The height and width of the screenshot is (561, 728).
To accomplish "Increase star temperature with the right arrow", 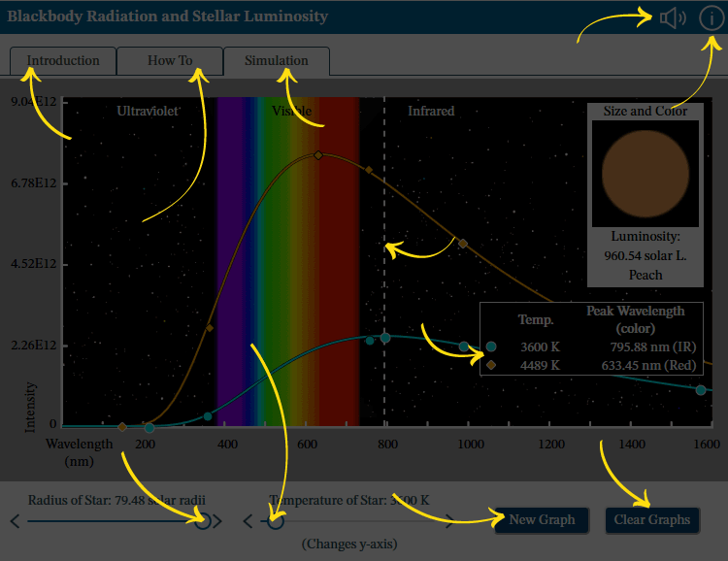I will point(449,521).
